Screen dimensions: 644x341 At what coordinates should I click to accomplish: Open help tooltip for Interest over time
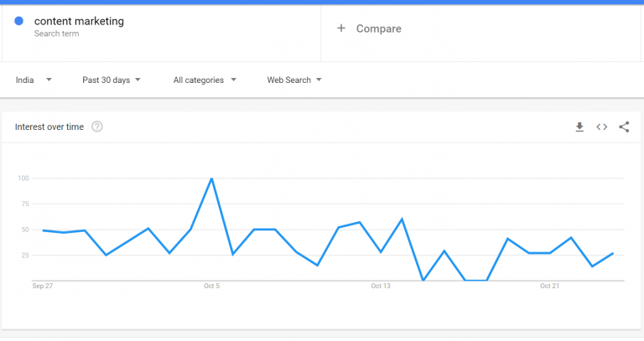97,127
